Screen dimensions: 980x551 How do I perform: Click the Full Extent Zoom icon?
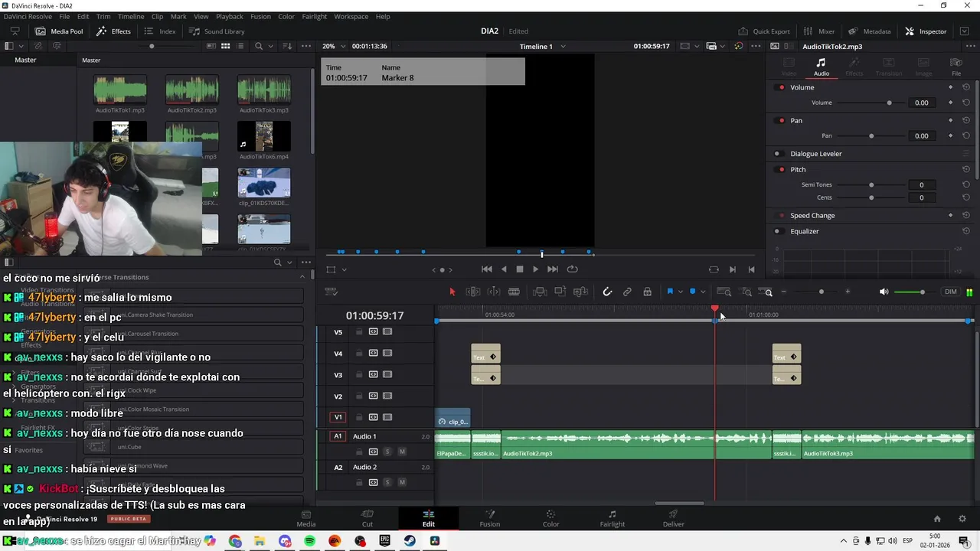tap(724, 292)
